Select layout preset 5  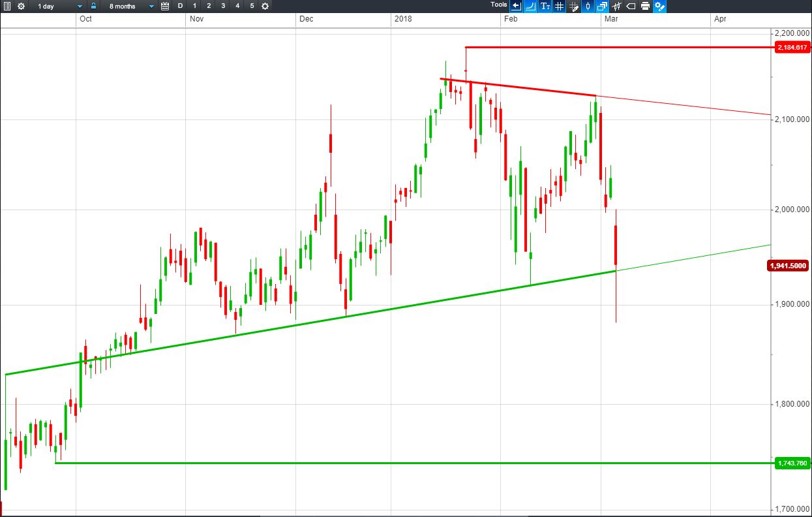coord(252,6)
